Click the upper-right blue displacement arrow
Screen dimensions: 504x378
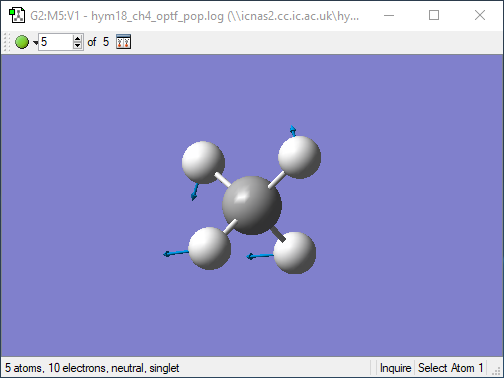(x=293, y=131)
